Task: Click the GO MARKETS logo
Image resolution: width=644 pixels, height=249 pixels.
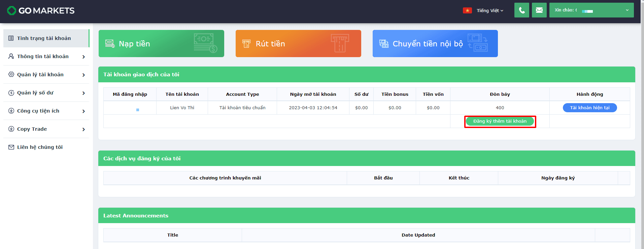Action: (41, 11)
